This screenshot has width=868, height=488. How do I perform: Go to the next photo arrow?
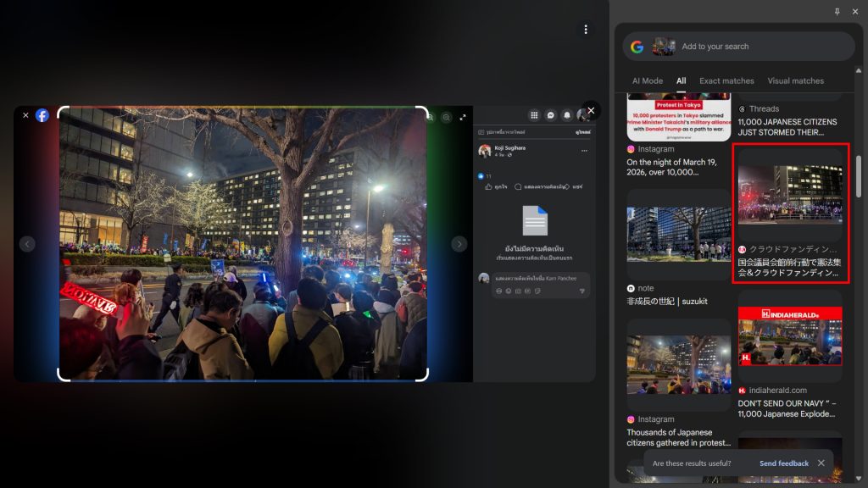459,244
